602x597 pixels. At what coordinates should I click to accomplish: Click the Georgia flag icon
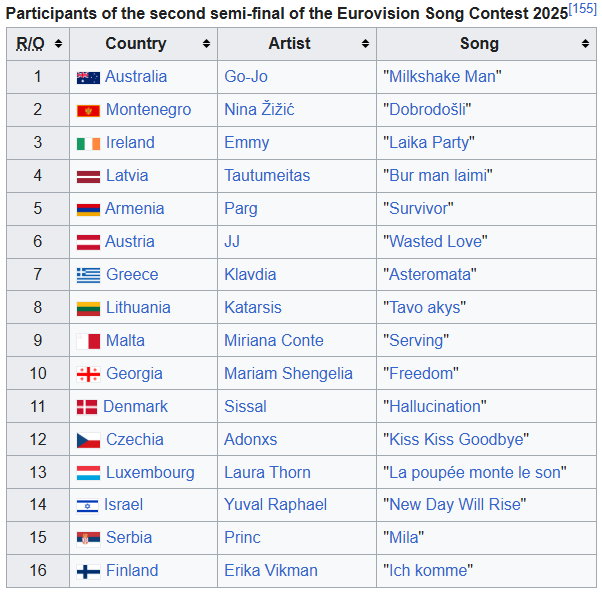click(88, 374)
